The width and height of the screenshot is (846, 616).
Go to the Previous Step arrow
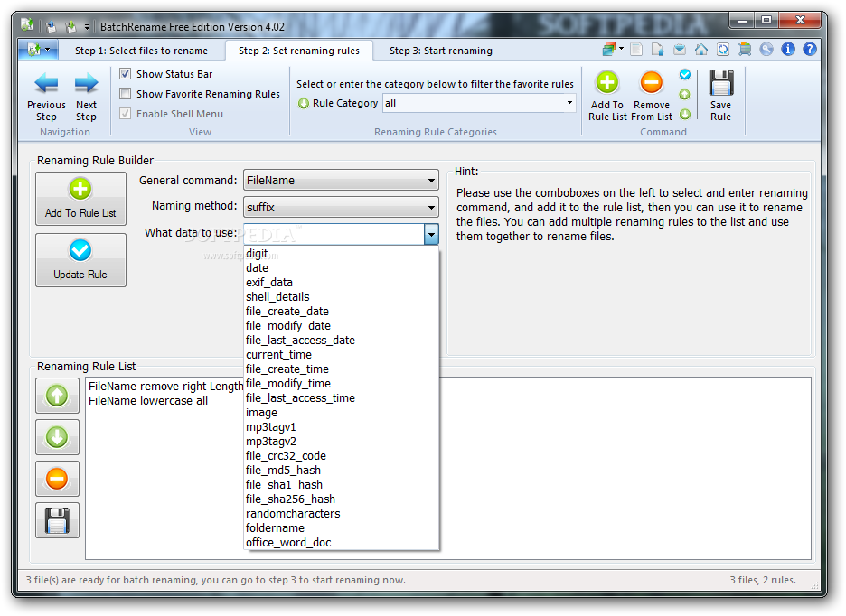46,84
